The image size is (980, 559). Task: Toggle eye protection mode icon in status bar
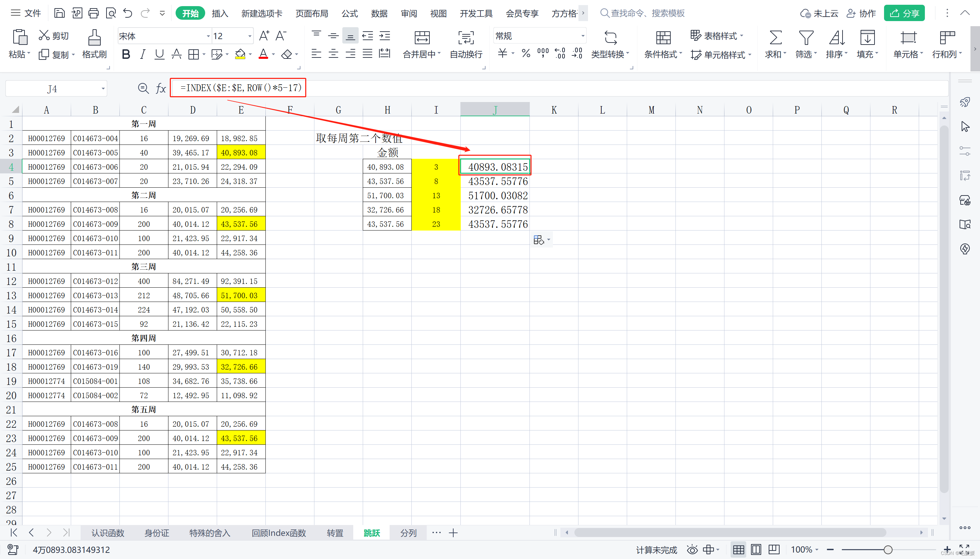(x=692, y=550)
